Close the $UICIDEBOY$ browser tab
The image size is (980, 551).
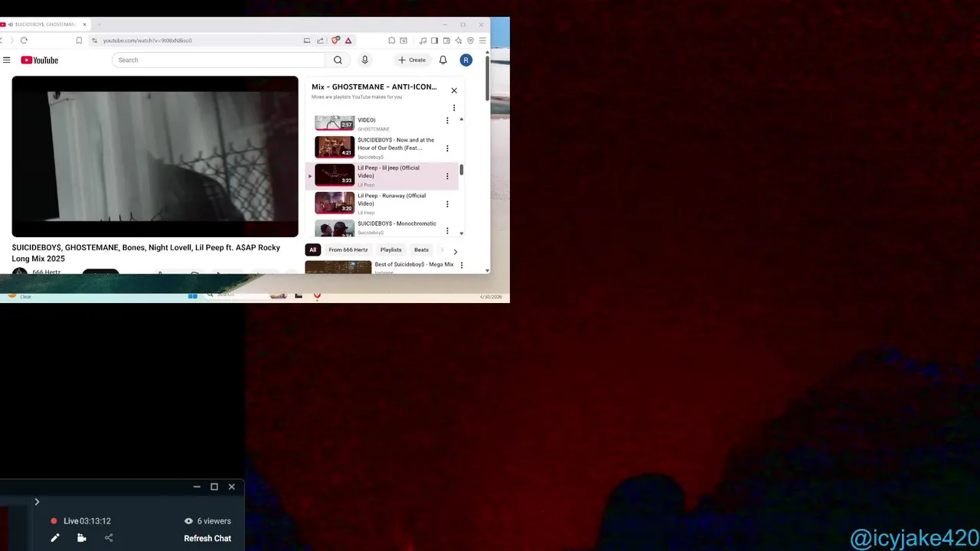[84, 24]
